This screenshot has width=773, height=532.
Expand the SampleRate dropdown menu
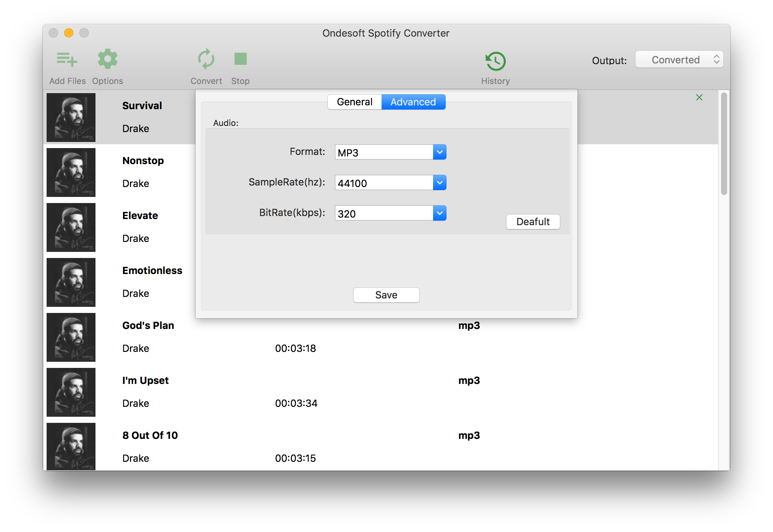point(440,183)
